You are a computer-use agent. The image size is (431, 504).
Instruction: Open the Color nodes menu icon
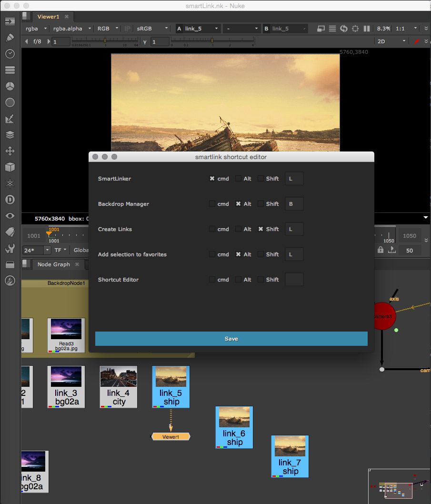click(10, 86)
